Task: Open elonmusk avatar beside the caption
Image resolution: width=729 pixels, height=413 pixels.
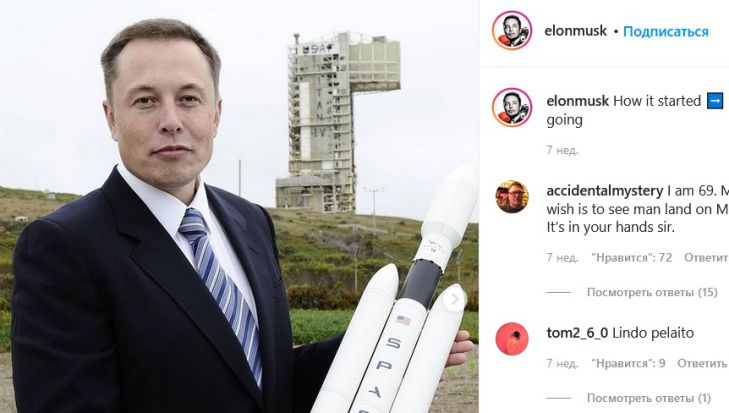Action: (512, 107)
